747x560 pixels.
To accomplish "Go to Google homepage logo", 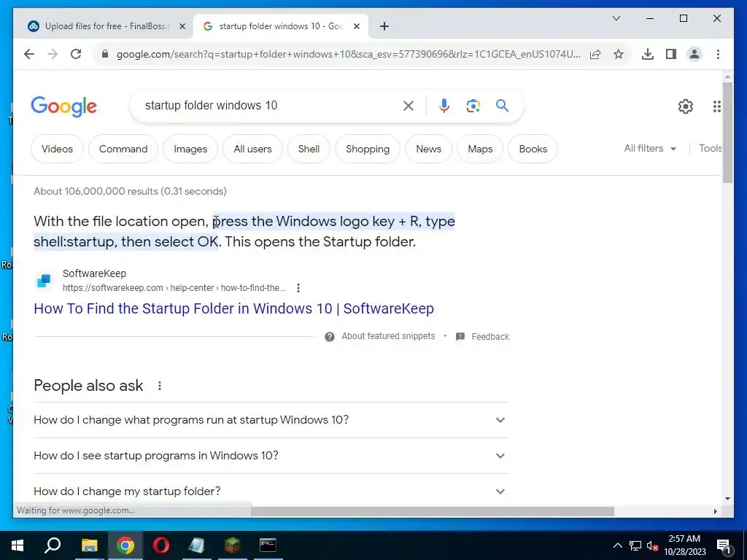I will [64, 106].
